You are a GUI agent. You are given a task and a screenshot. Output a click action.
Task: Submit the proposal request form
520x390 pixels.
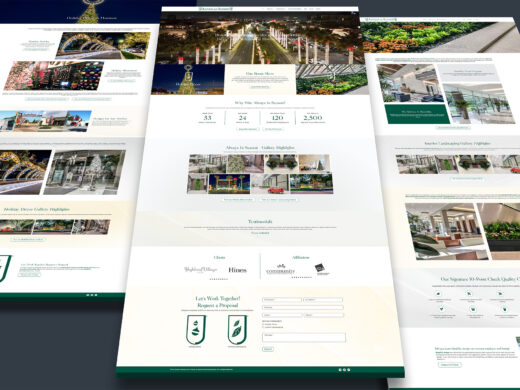(268, 349)
